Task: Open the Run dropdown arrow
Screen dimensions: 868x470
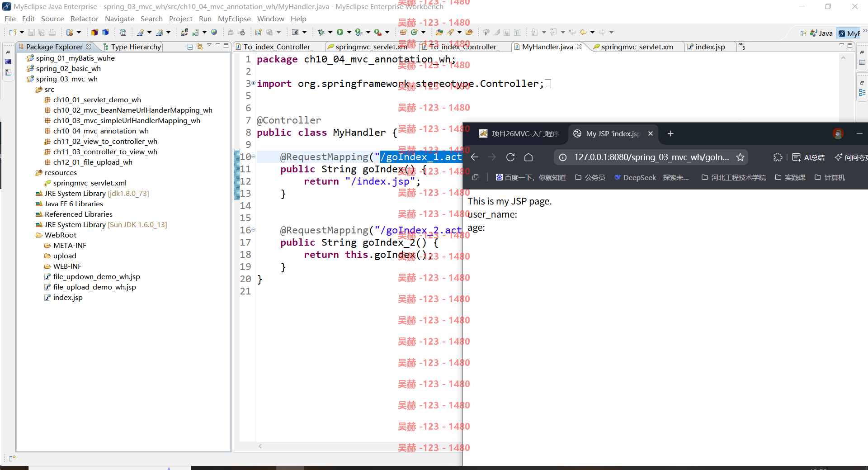Action: (349, 32)
